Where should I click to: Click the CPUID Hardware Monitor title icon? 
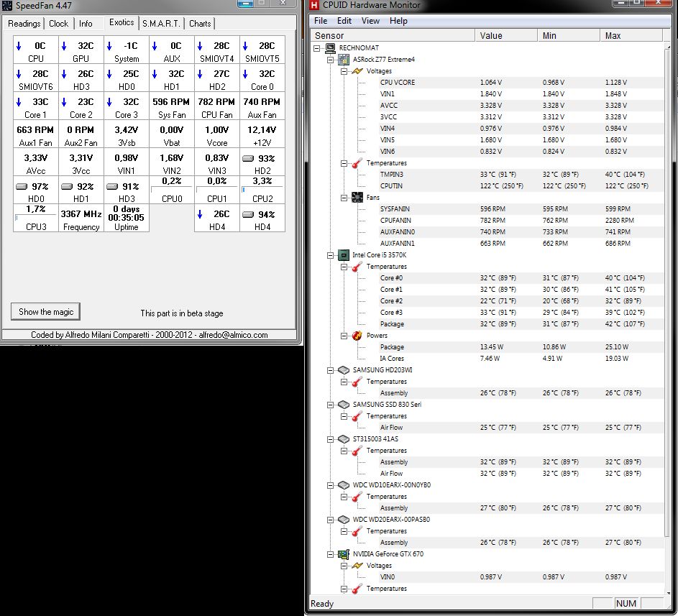(x=314, y=5)
